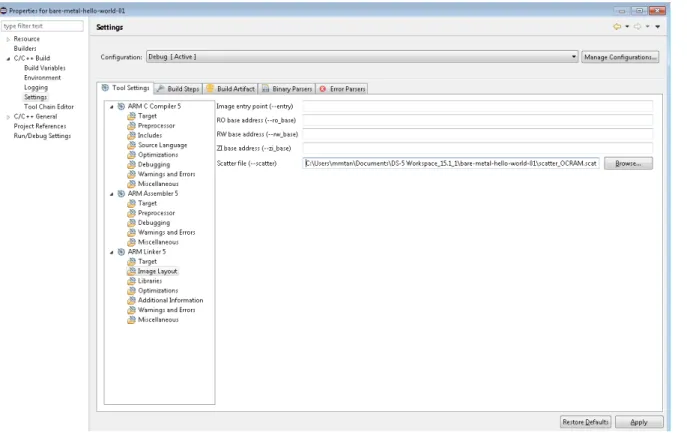Click the Scatter file path field
Screen dimensions: 687x438
pos(451,163)
